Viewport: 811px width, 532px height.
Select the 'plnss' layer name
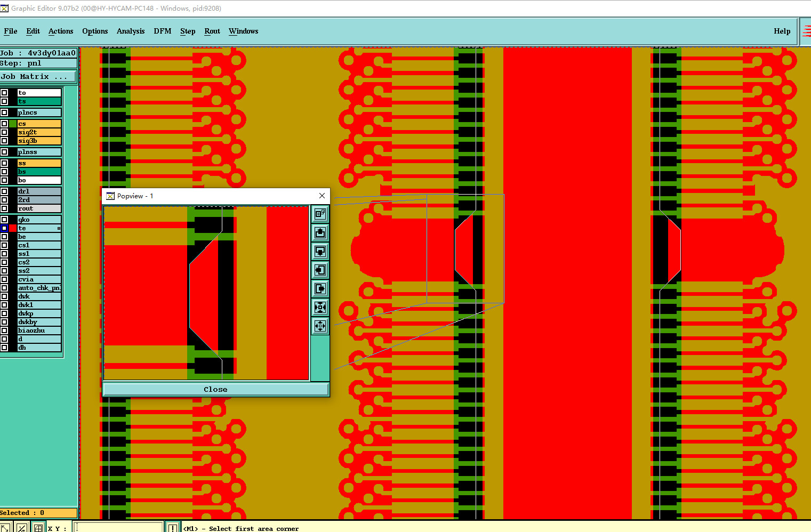[x=39, y=152]
